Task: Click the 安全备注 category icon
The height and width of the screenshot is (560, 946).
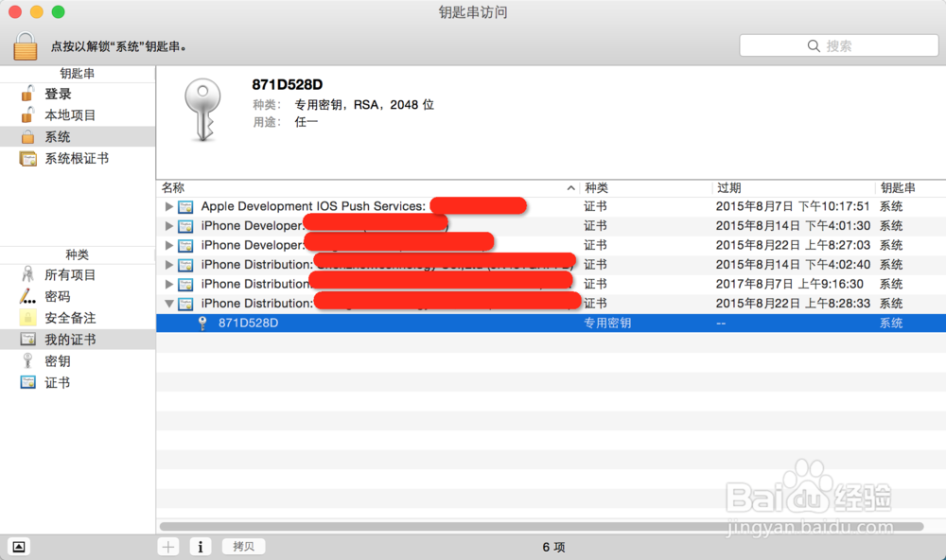Action: tap(27, 318)
